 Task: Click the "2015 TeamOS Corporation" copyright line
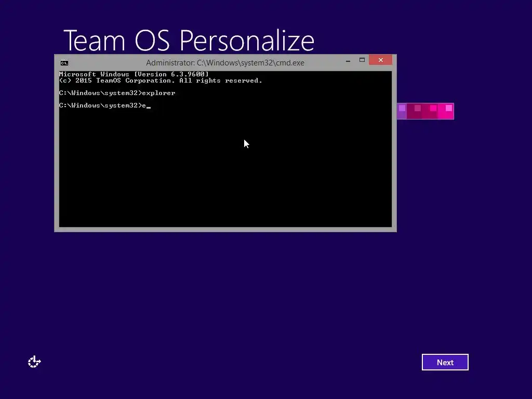click(x=161, y=81)
